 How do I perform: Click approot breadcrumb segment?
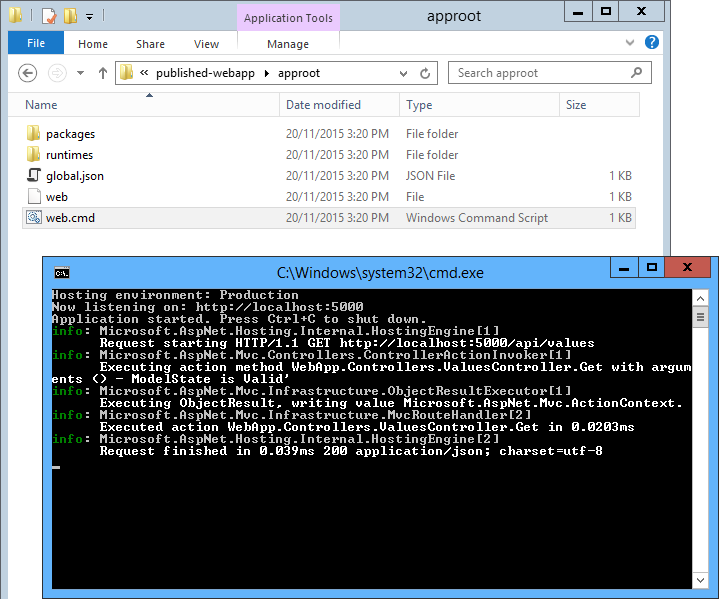pyautogui.click(x=299, y=73)
